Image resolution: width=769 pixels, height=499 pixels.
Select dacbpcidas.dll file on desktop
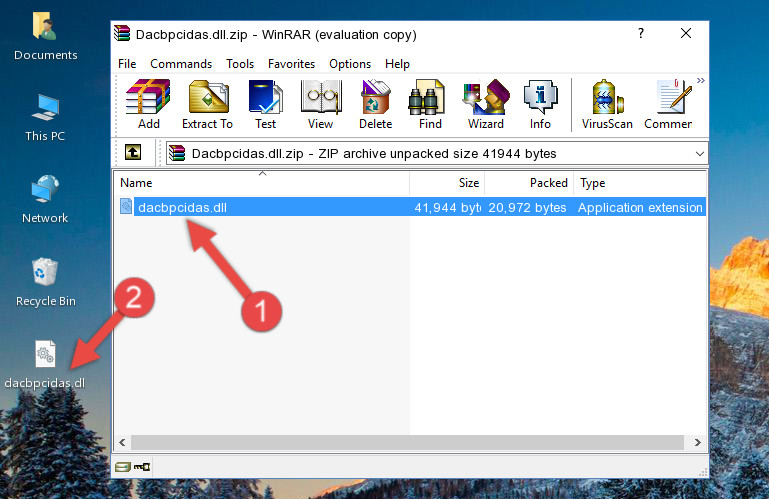pos(45,365)
